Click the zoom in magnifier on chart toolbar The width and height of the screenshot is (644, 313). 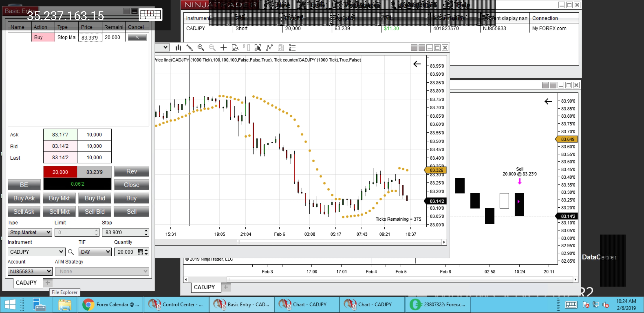(x=201, y=47)
